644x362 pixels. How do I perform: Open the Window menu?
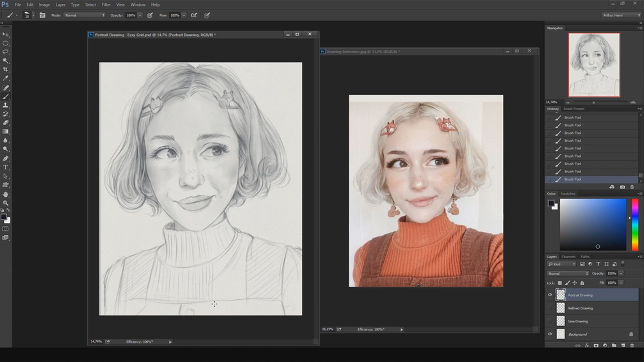pyautogui.click(x=138, y=4)
